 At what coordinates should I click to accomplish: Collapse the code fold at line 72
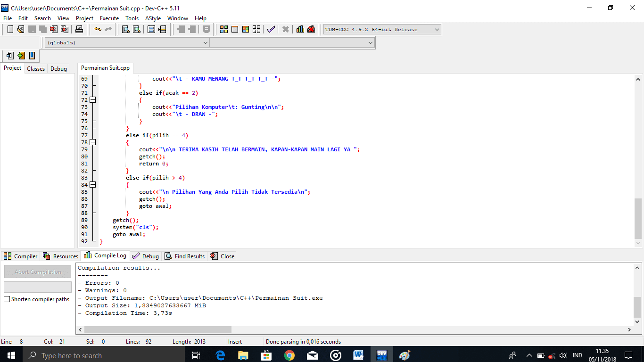pyautogui.click(x=93, y=100)
